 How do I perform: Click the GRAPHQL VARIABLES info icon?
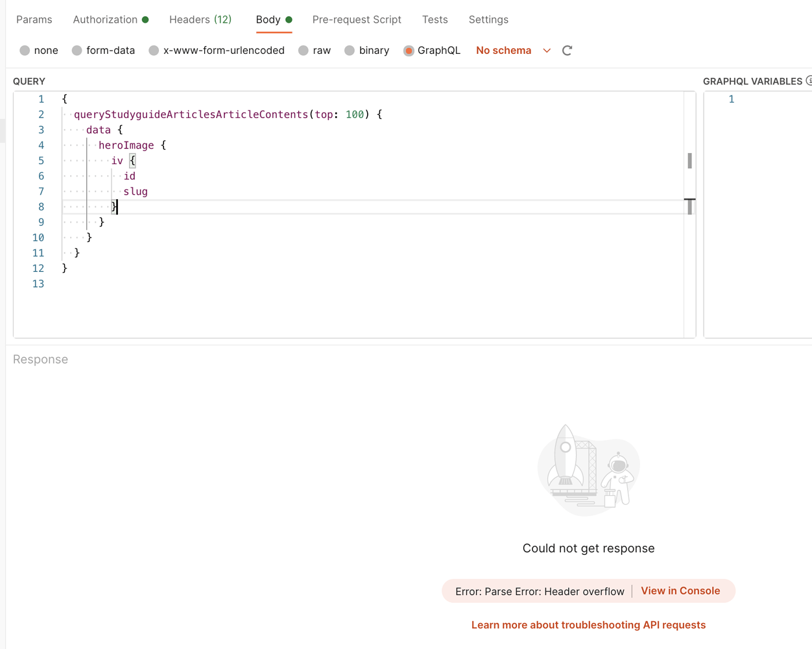point(809,80)
